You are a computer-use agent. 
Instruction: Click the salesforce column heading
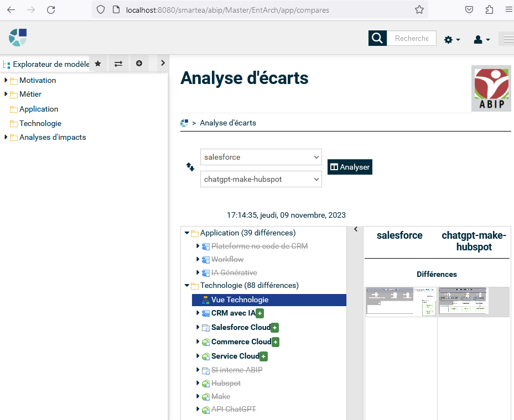coord(399,235)
